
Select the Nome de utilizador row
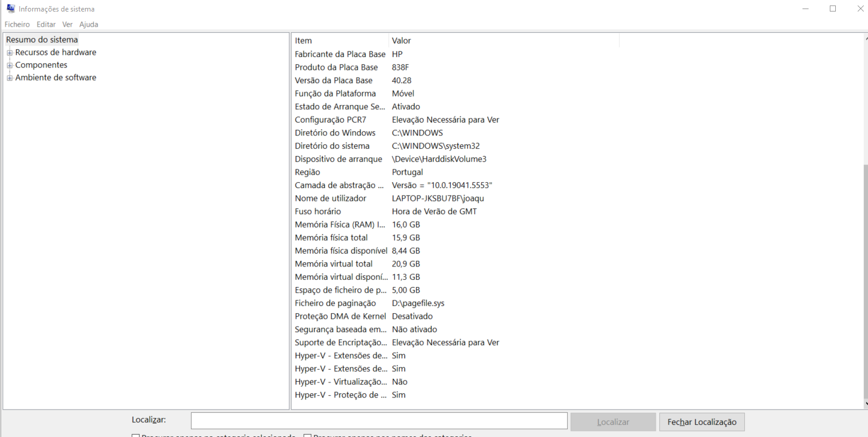click(x=456, y=198)
